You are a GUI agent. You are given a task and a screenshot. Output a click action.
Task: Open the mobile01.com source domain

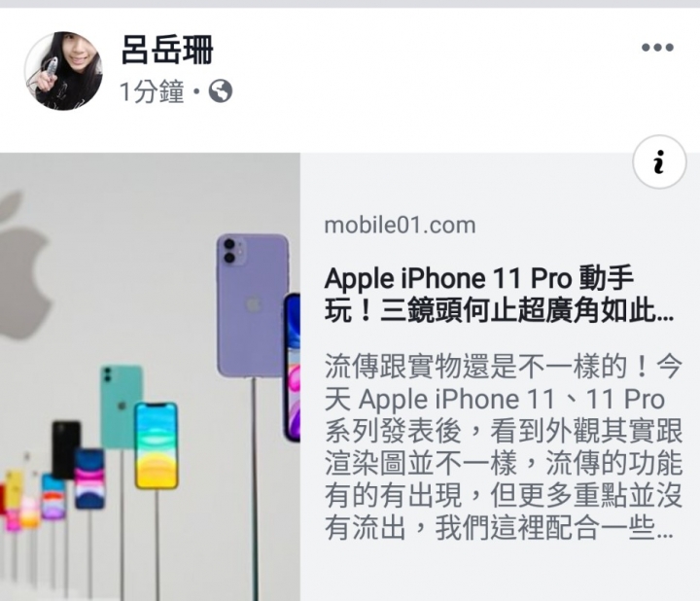click(x=400, y=225)
